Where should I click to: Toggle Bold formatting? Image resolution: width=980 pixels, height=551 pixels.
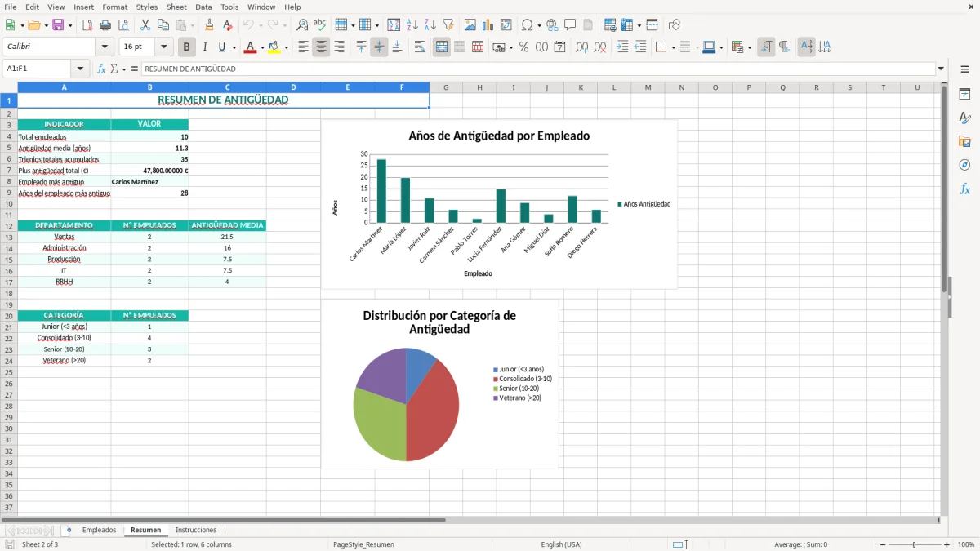point(186,47)
